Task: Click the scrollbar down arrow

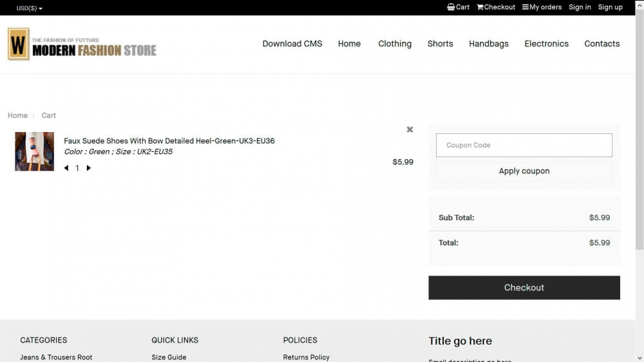Action: (x=639, y=358)
